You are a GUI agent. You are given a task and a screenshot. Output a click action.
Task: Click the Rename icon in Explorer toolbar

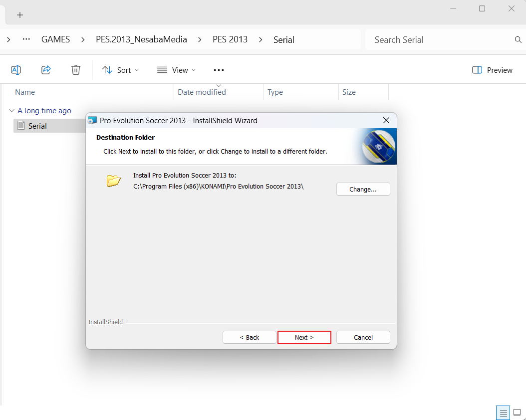click(x=16, y=70)
